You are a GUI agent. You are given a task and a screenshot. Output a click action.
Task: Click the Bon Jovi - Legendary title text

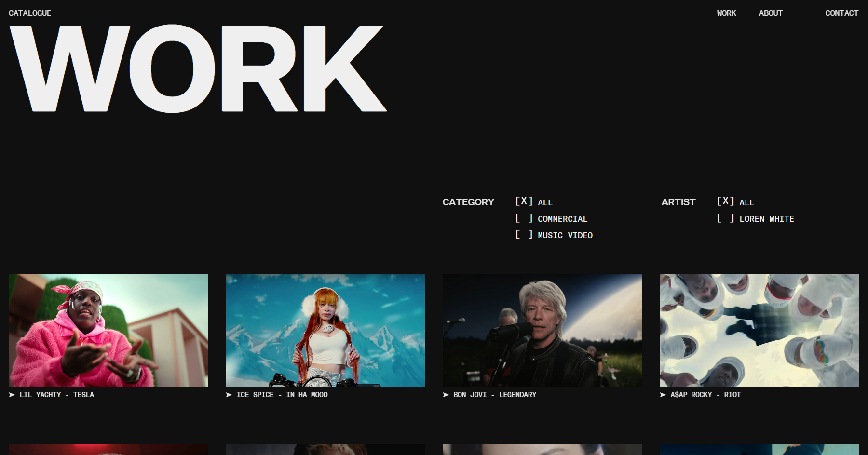click(x=495, y=395)
